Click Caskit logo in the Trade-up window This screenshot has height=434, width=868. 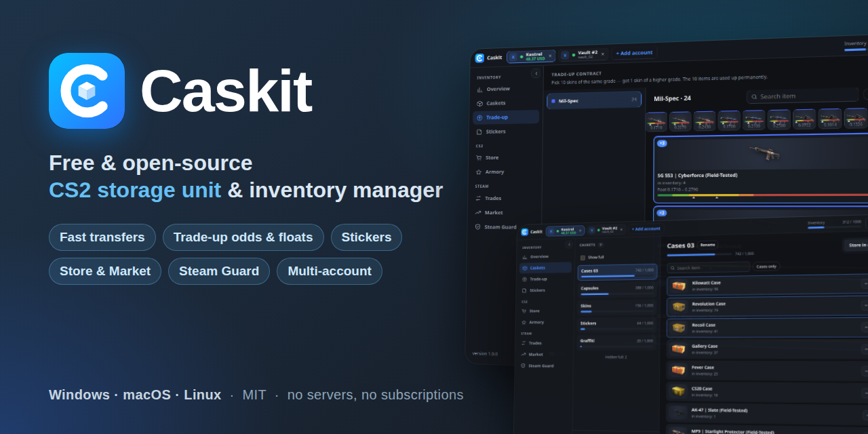(479, 58)
